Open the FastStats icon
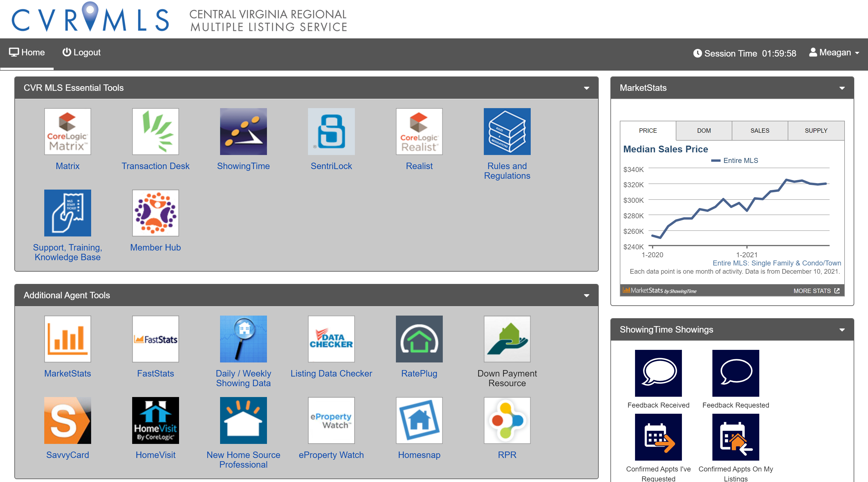The height and width of the screenshot is (482, 868). (155, 339)
